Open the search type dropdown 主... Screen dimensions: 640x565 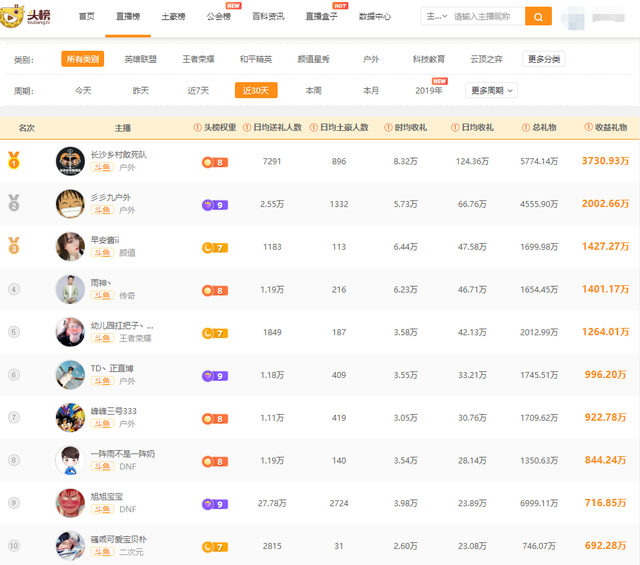pos(433,17)
